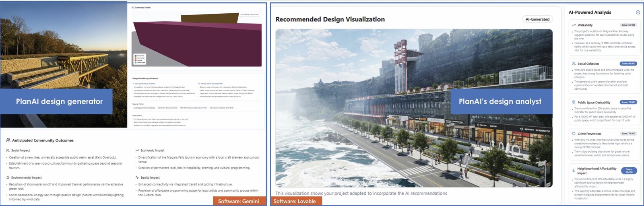Click the AI-Powered Analysis check circle icon

click(x=638, y=12)
